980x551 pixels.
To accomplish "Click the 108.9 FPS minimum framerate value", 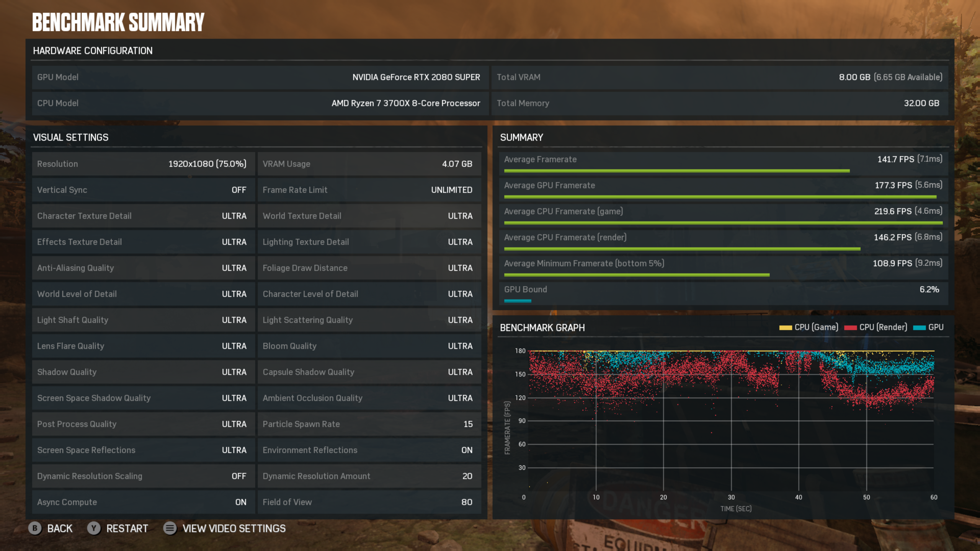I will (x=892, y=263).
